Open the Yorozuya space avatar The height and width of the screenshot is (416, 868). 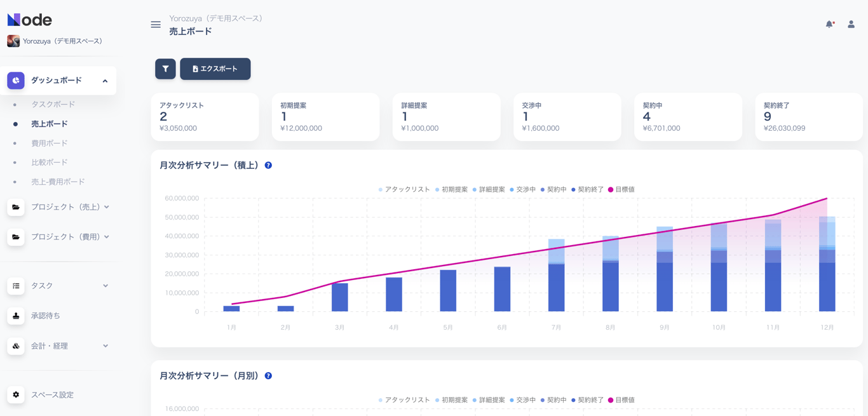tap(13, 41)
